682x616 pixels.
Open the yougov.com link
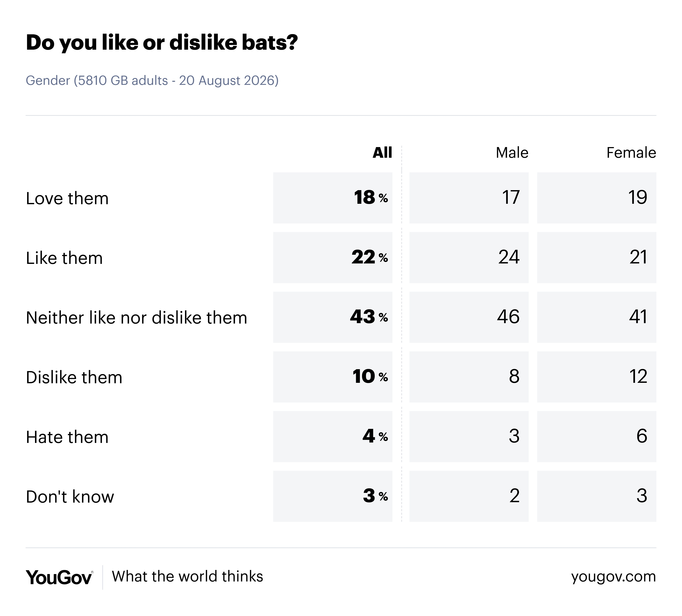(613, 577)
